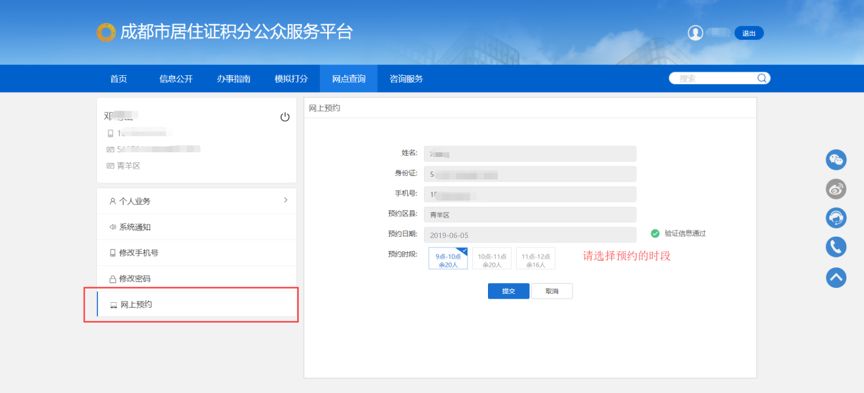Click the phone contact icon

tap(836, 247)
